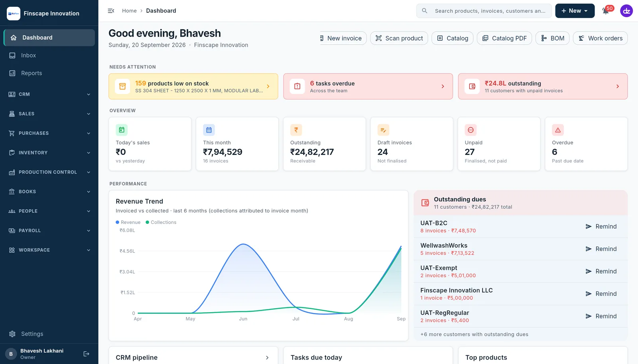
Task: Collapse the sidebar with the menu toggle icon
Action: [111, 11]
